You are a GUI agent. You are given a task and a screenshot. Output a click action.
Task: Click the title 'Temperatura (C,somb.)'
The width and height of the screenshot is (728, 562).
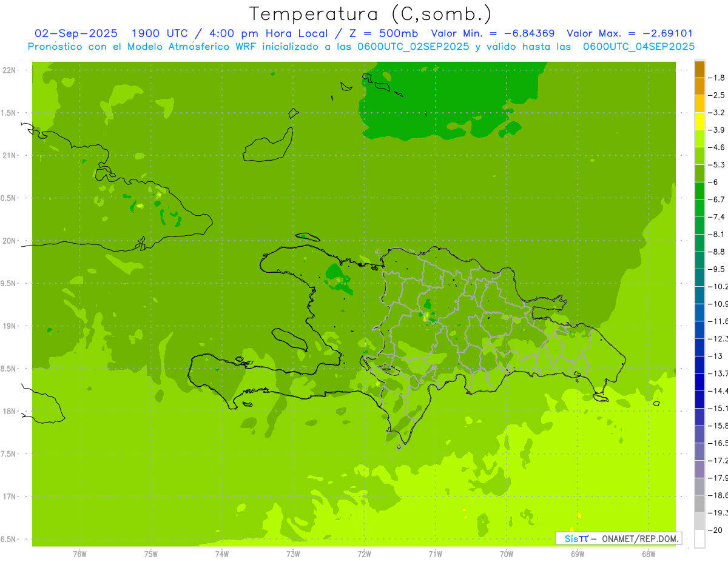370,14
